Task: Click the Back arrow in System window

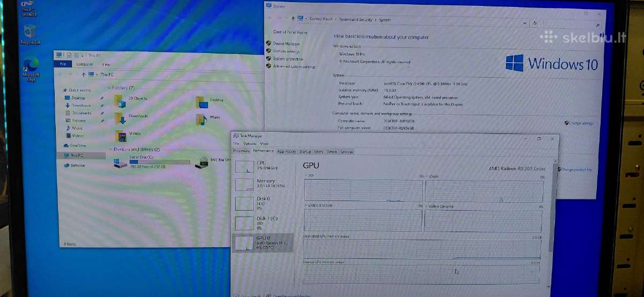Action: pyautogui.click(x=270, y=19)
